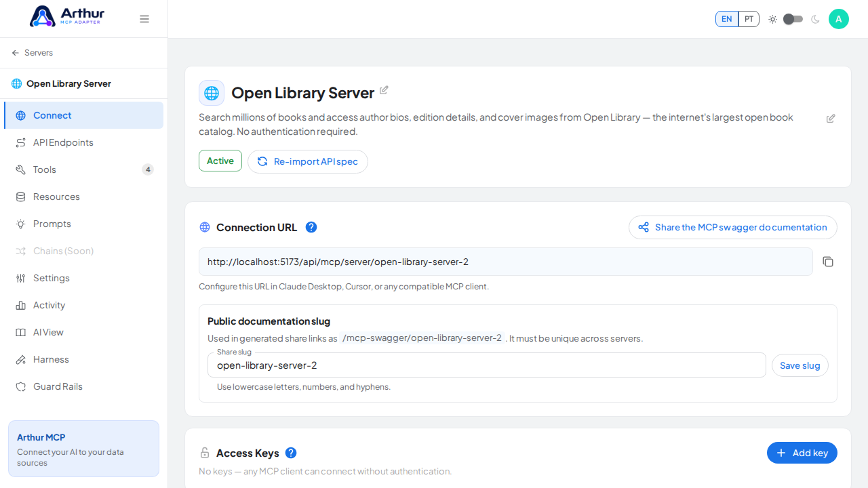Open the Connect section
This screenshot has width=868, height=488.
tap(84, 115)
